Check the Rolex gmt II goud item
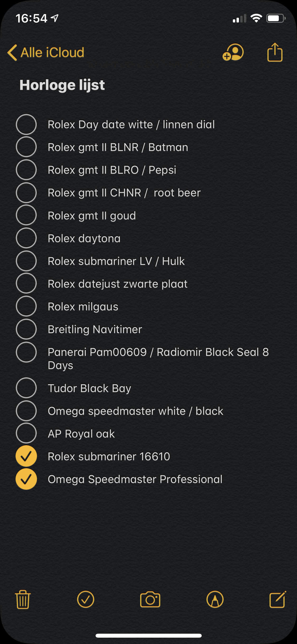 (x=26, y=215)
